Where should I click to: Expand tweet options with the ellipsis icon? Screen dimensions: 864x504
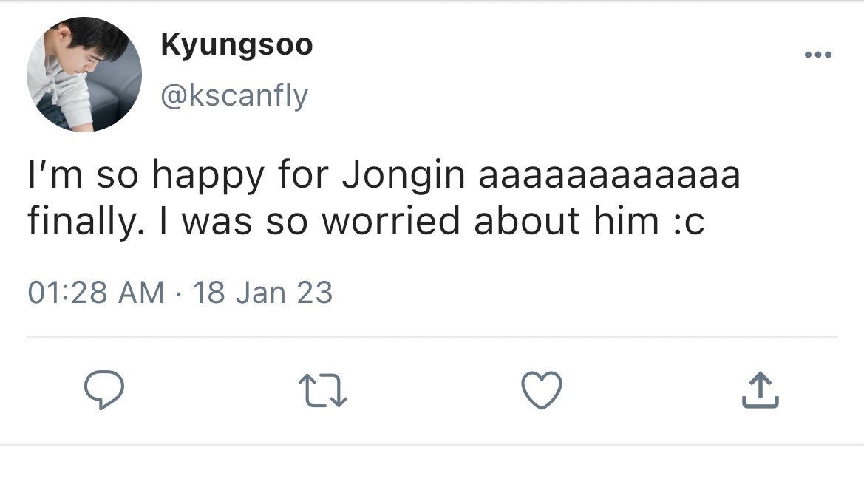817,55
